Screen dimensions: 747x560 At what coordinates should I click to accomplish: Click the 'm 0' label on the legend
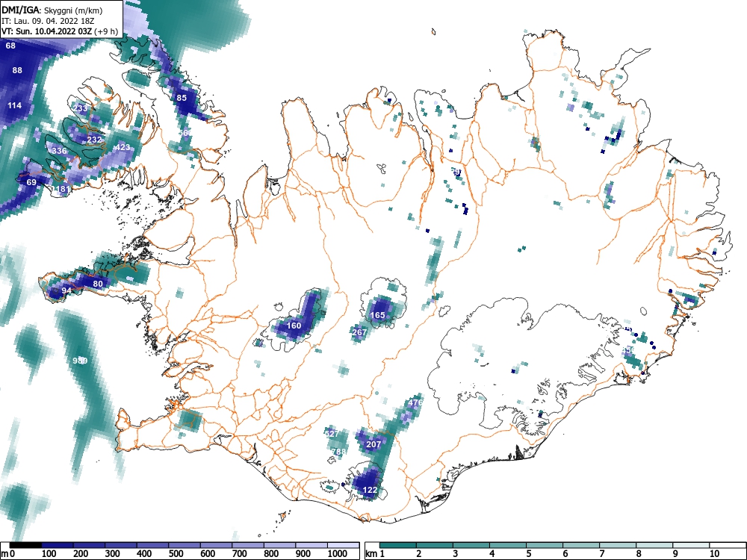8,554
